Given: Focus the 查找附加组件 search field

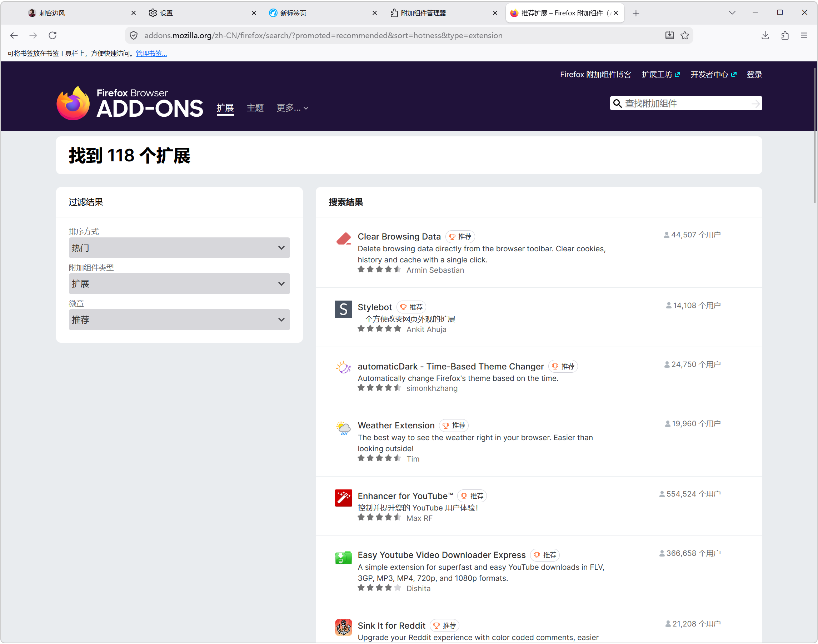Looking at the screenshot, I should [x=686, y=103].
